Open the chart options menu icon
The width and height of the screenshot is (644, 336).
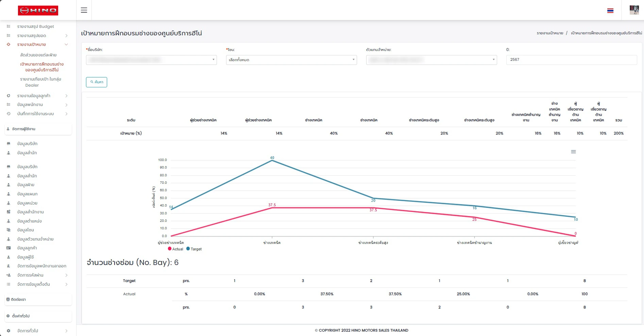[573, 152]
